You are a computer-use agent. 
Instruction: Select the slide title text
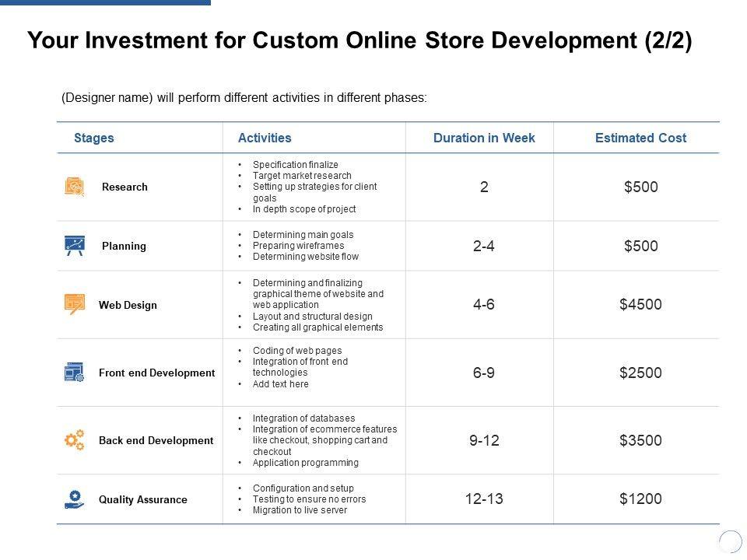[359, 40]
